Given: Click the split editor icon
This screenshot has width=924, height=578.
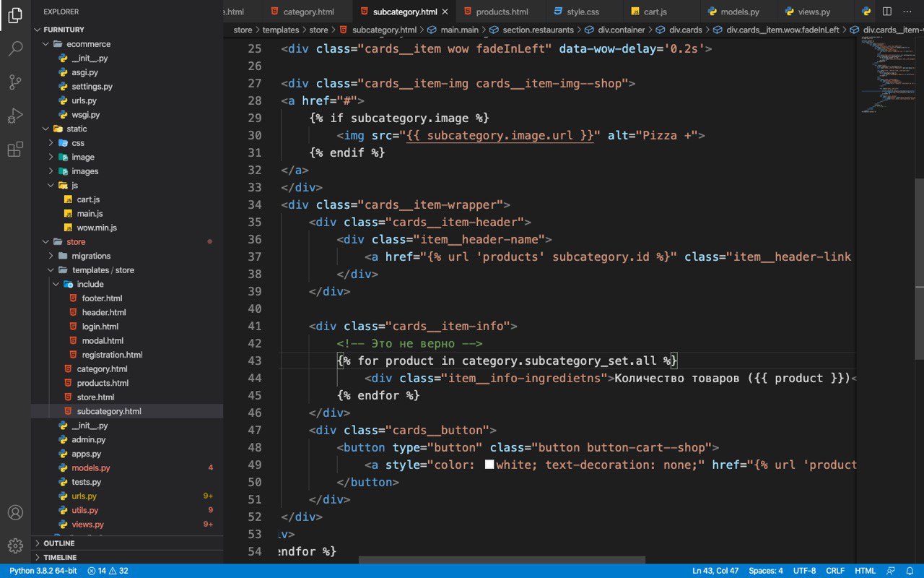Looking at the screenshot, I should click(x=887, y=12).
